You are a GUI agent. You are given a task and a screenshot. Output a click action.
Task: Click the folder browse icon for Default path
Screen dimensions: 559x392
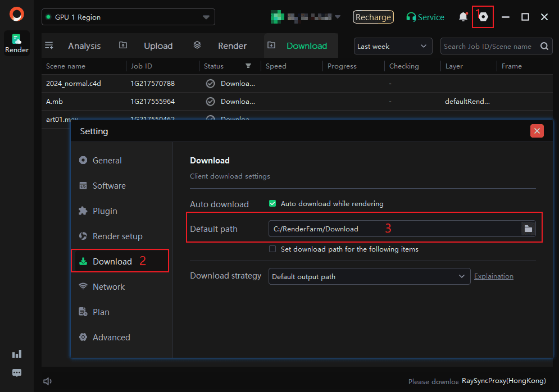[528, 229]
